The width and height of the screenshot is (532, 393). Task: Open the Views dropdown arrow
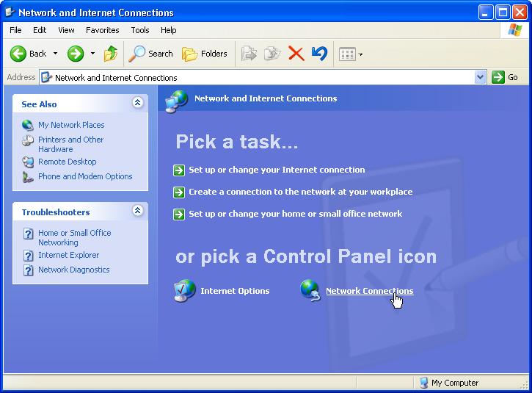click(x=360, y=54)
